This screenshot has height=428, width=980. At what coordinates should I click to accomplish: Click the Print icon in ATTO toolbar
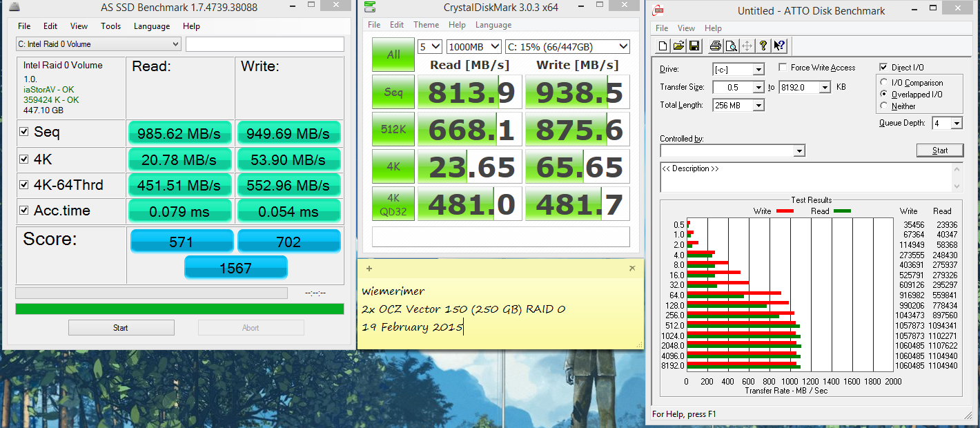[715, 46]
